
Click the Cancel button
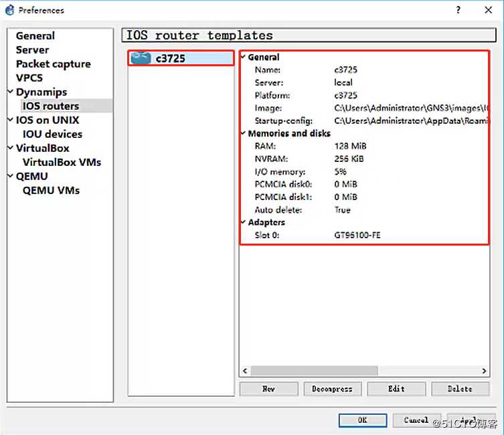pos(416,420)
